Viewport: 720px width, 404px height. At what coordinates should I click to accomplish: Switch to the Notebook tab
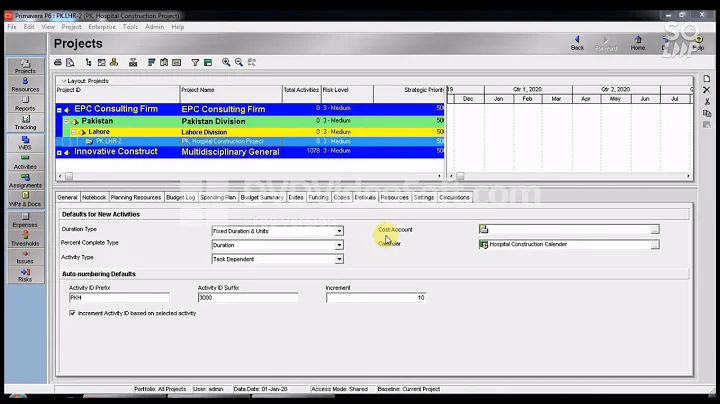click(x=94, y=197)
